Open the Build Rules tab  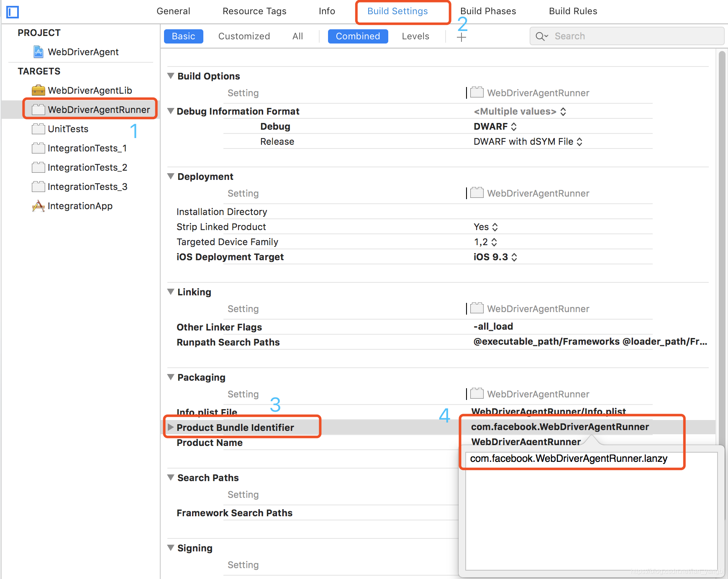(573, 11)
